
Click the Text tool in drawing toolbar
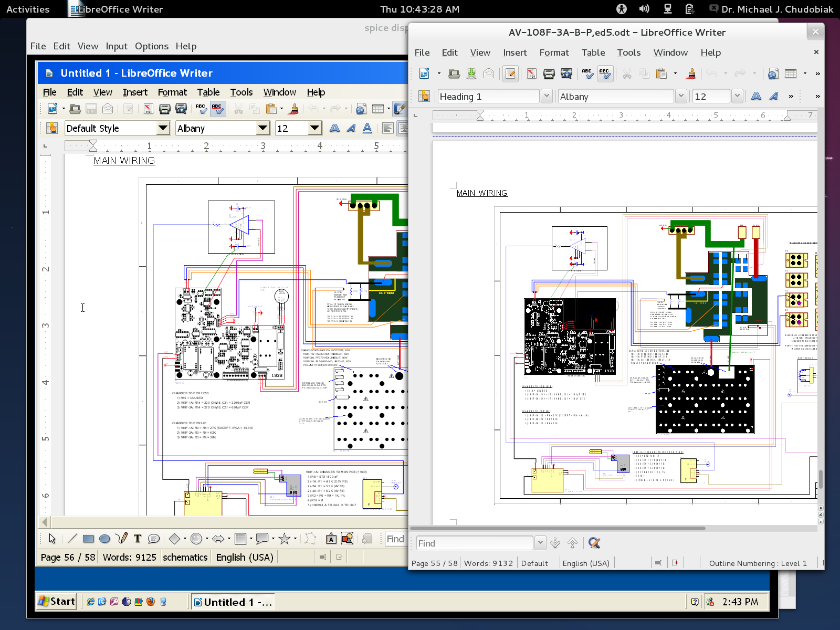pyautogui.click(x=138, y=539)
